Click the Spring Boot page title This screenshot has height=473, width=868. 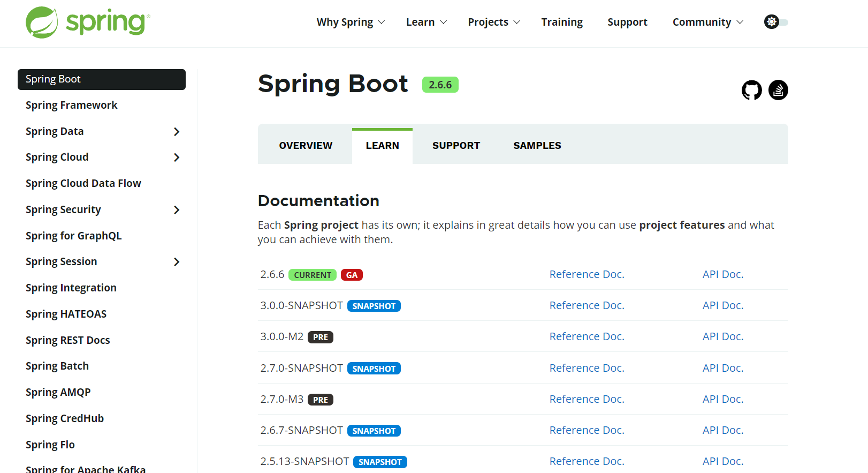point(333,84)
